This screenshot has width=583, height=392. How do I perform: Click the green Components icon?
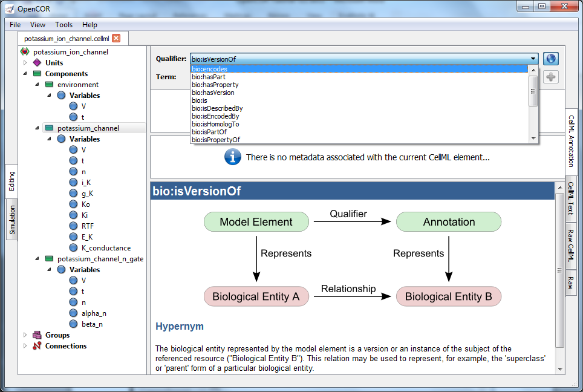(x=37, y=74)
